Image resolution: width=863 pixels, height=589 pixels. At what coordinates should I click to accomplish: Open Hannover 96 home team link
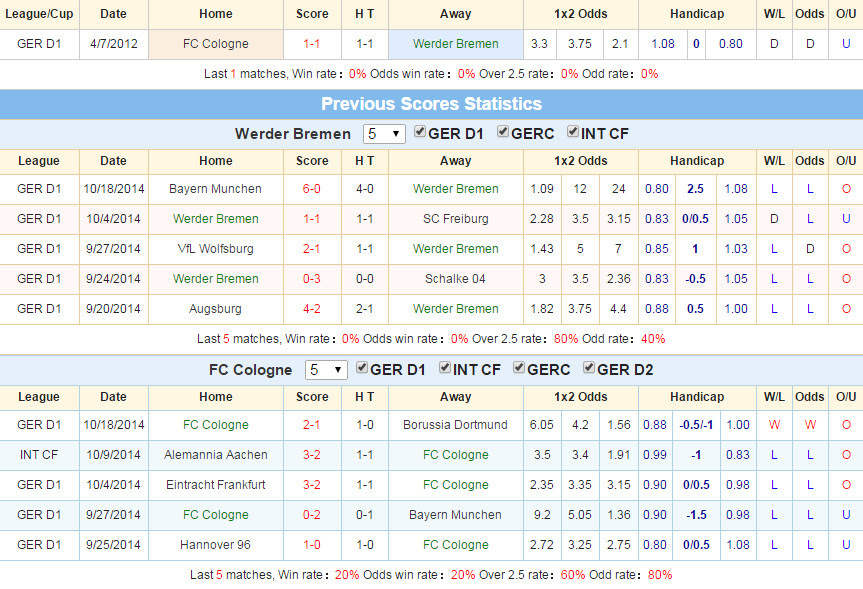[x=215, y=545]
